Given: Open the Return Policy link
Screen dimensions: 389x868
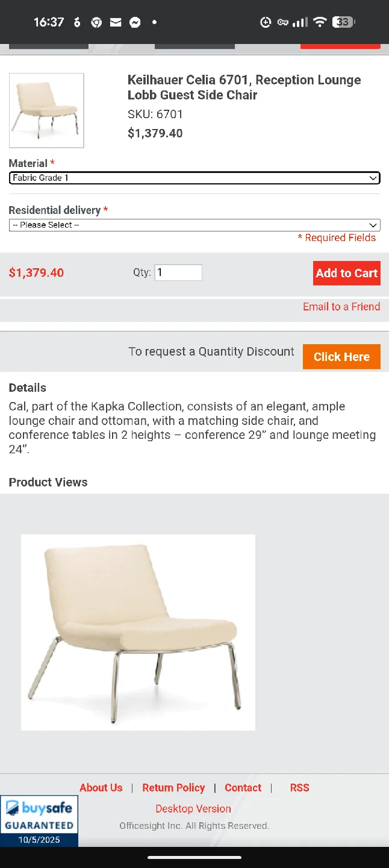Looking at the screenshot, I should [x=173, y=788].
